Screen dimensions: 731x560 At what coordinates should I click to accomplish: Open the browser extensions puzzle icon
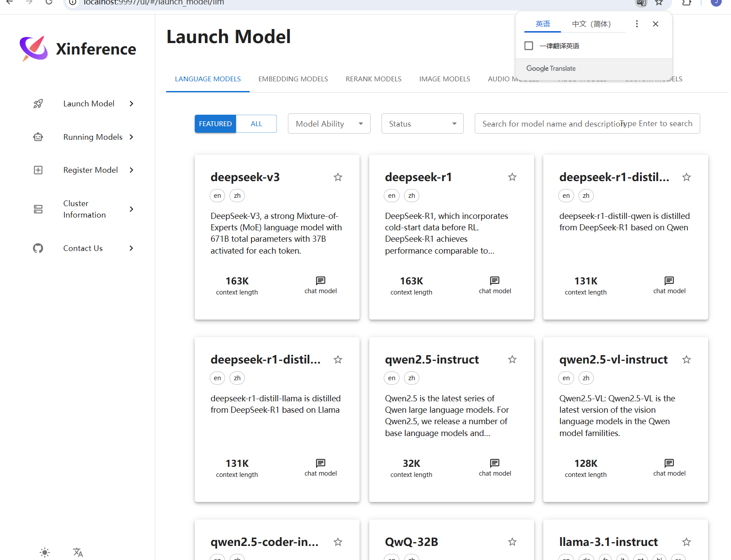click(687, 3)
